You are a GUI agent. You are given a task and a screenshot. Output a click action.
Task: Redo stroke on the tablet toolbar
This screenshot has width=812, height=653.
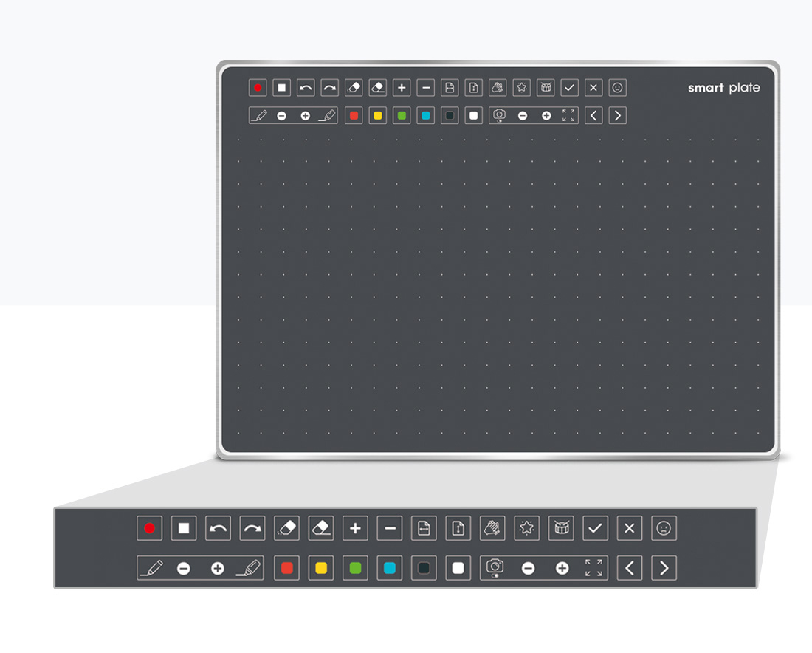[329, 88]
